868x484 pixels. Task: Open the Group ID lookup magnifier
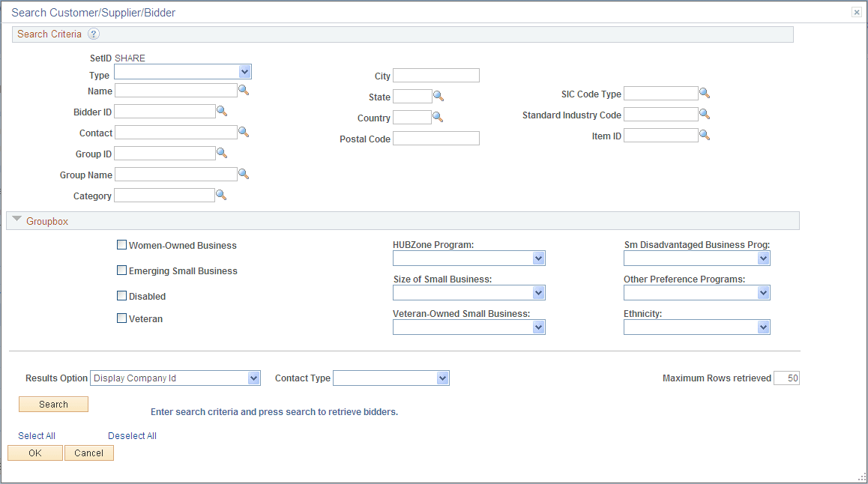[x=222, y=153]
